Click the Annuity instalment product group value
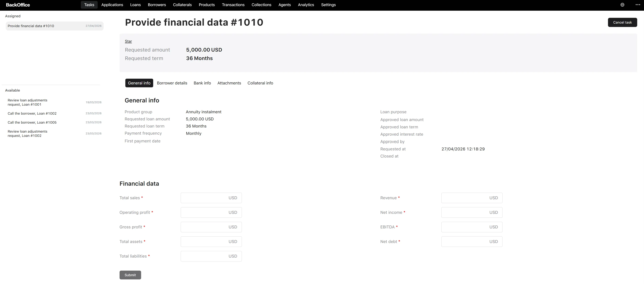 [203, 112]
